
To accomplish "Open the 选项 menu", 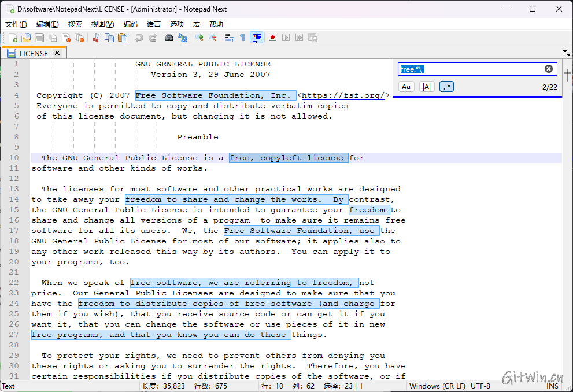I will 177,24.
